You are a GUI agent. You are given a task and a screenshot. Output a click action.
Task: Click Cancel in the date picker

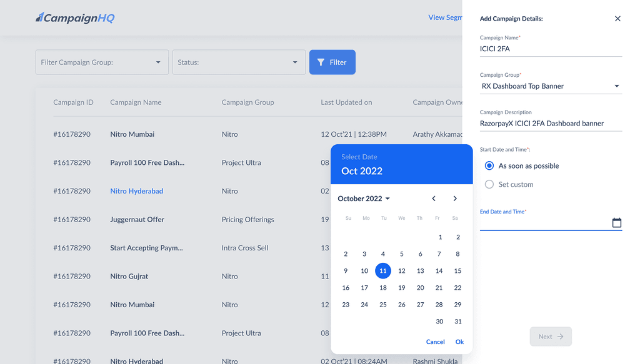tap(435, 342)
